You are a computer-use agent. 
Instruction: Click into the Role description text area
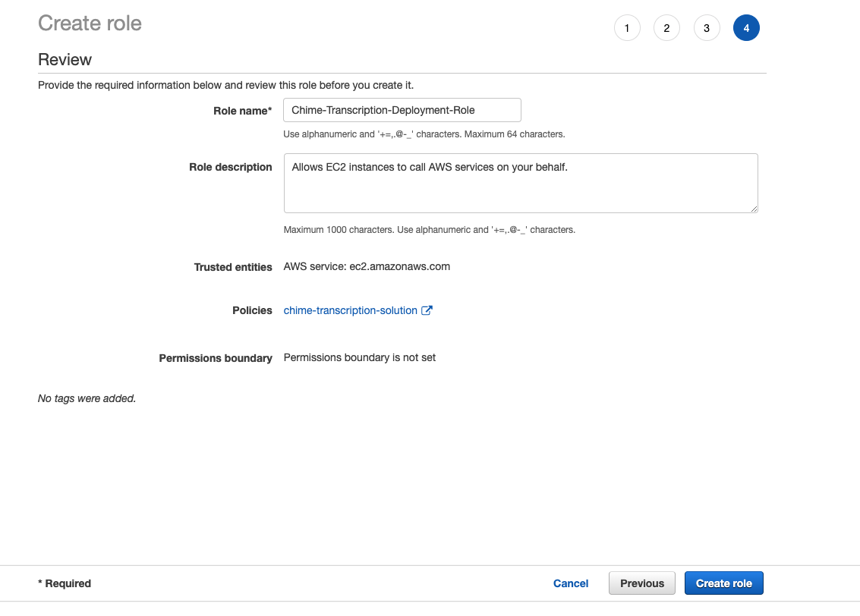[x=521, y=183]
